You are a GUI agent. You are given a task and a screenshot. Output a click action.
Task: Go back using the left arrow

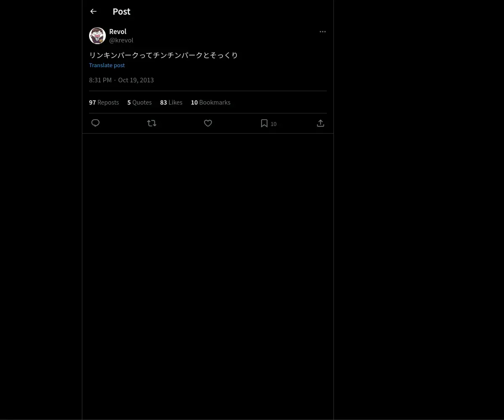point(93,11)
